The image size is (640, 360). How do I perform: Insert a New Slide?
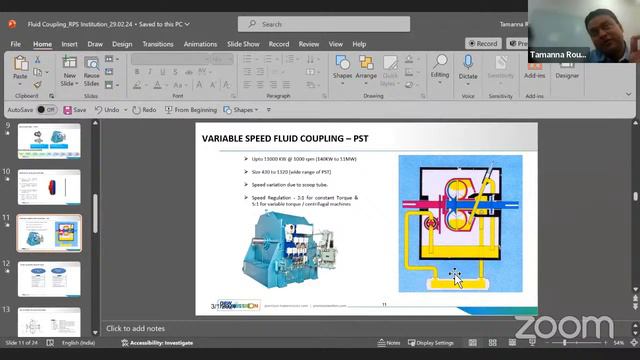click(x=69, y=71)
